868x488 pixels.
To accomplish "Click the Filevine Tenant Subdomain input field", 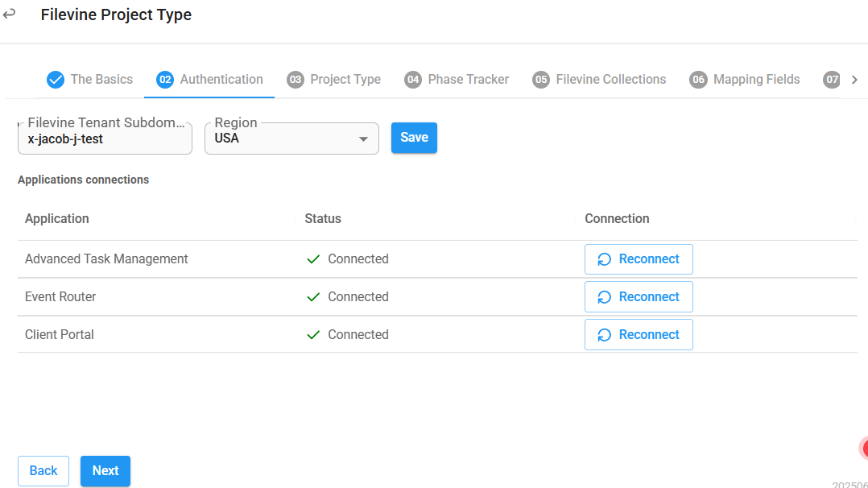I will click(x=105, y=139).
